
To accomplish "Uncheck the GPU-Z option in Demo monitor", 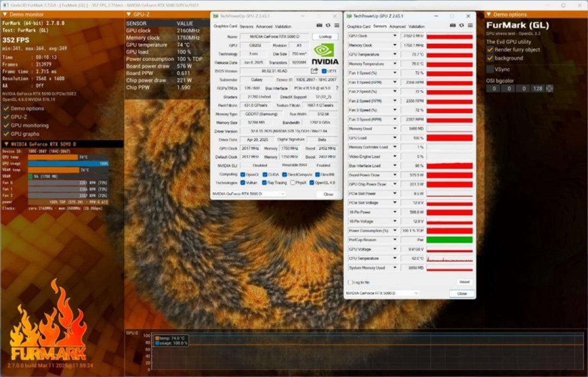I will click(7, 117).
